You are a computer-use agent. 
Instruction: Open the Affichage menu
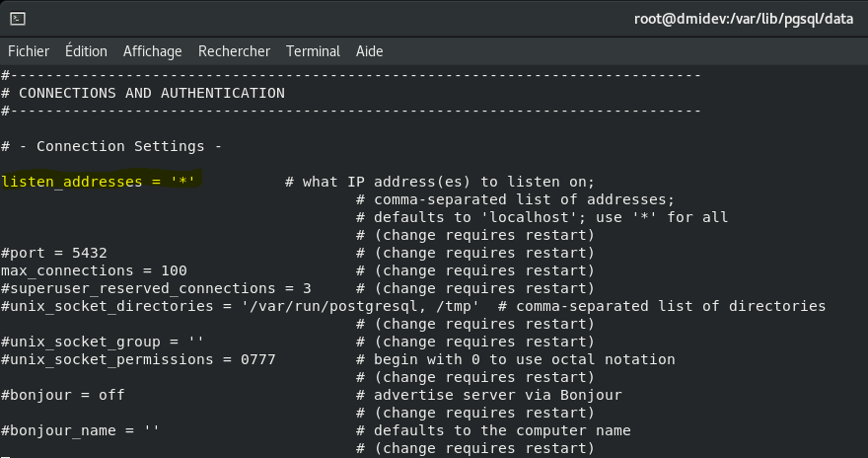tap(152, 51)
